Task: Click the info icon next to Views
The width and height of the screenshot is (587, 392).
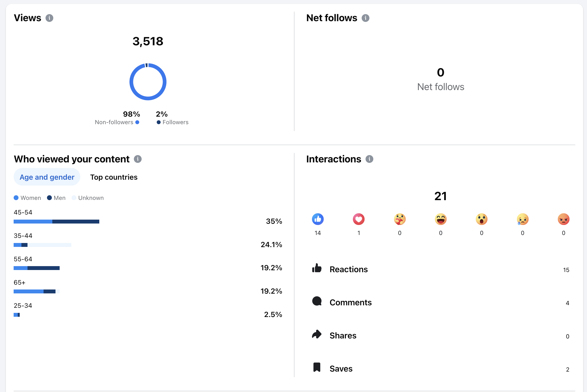Action: (x=49, y=18)
